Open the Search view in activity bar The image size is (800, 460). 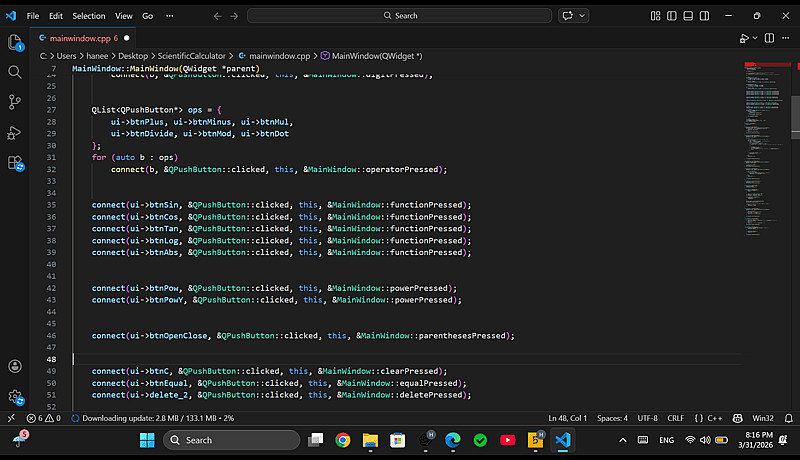[x=15, y=72]
